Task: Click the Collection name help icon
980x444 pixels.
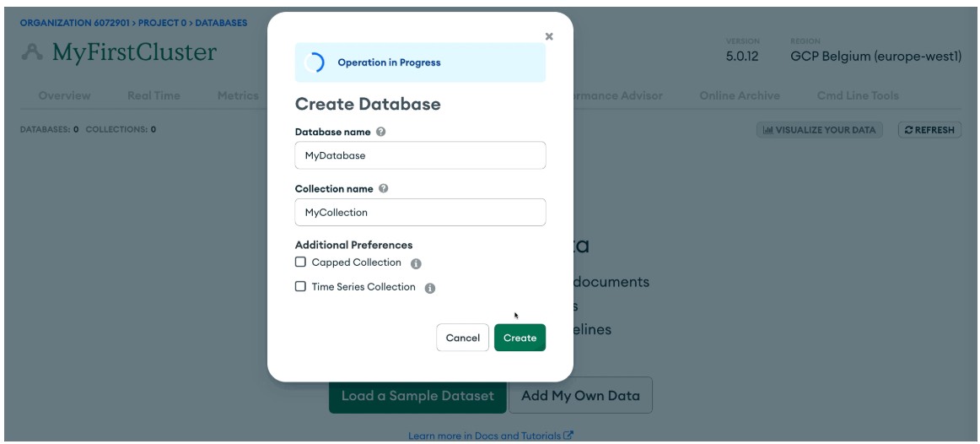Action: point(382,188)
